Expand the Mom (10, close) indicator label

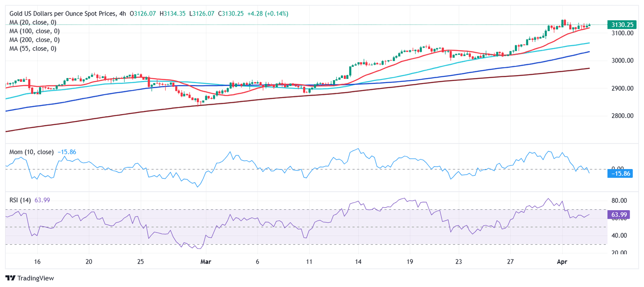(31, 152)
